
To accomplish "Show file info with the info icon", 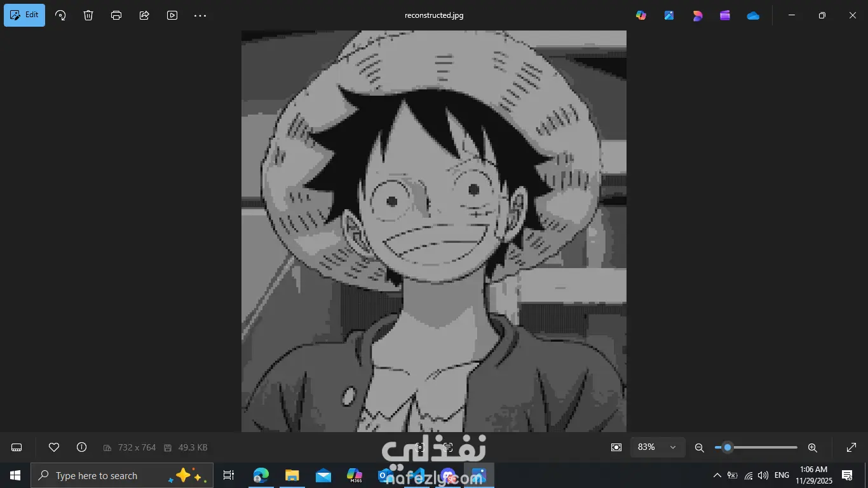I will 81,447.
